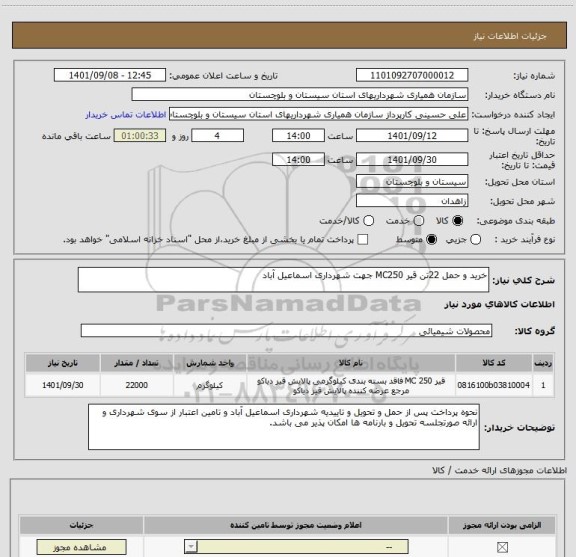Click the کد کالا column header
Viewport: 576px width, 557px height.
pyautogui.click(x=493, y=363)
